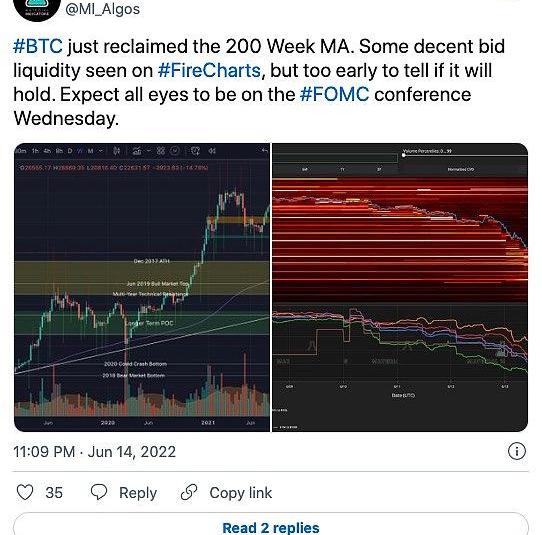The image size is (542, 535).
Task: Open the tweet info circle icon
Action: pos(517,451)
